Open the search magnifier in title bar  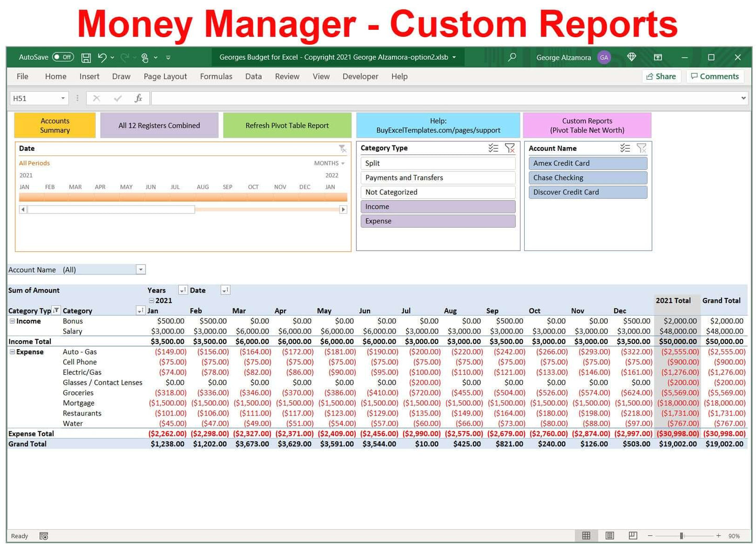click(x=512, y=57)
